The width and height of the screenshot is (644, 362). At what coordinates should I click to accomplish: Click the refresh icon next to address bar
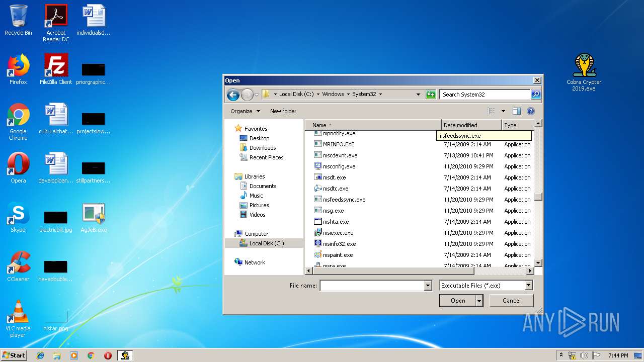click(x=431, y=94)
